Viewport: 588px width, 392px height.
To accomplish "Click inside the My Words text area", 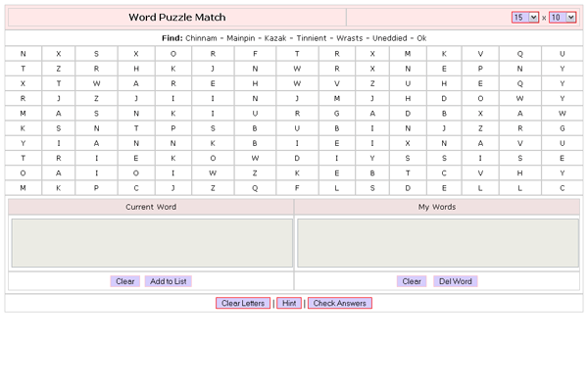I will [438, 243].
